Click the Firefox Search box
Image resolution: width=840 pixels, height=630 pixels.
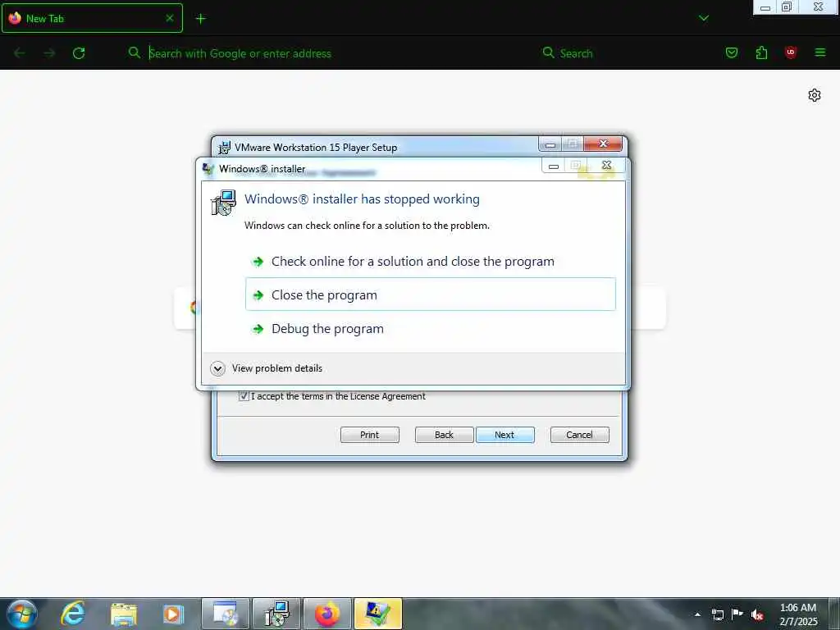(x=622, y=53)
